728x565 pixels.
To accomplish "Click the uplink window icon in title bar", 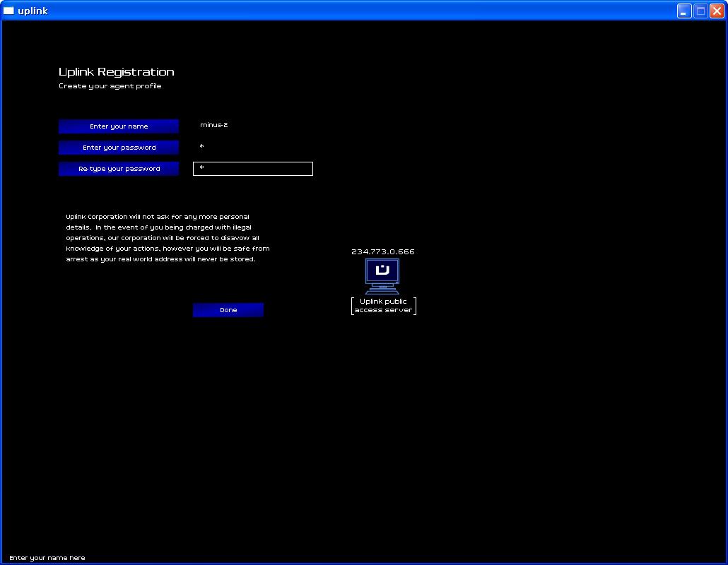I will coord(8,11).
